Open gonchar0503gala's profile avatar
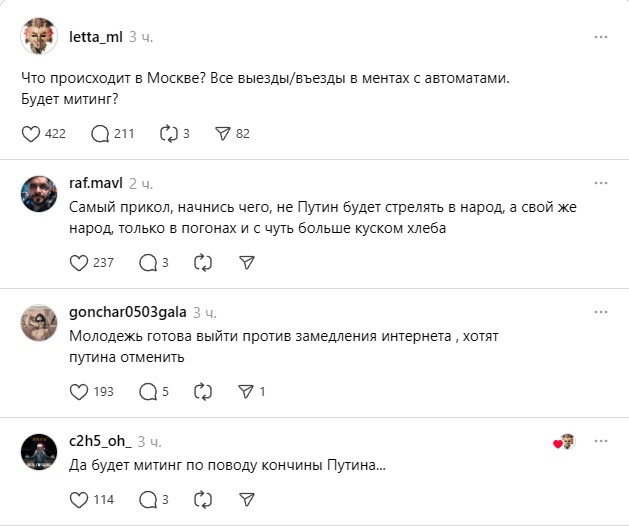 point(39,322)
